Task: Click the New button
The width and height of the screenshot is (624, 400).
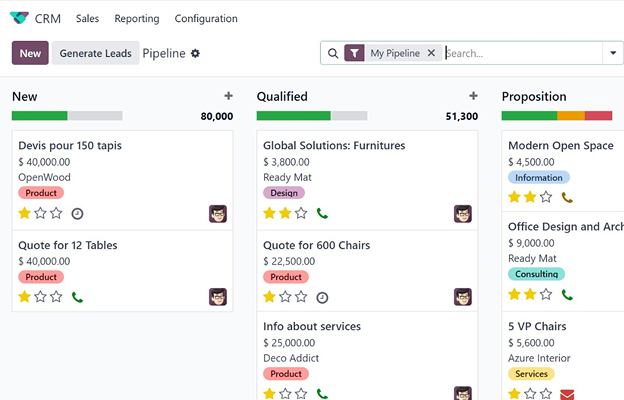Action: (x=30, y=53)
